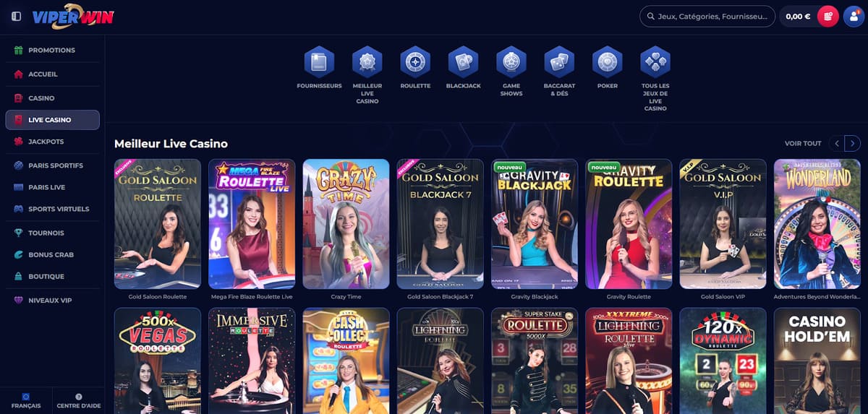Open Bonus Crab sidebar icon

pos(19,255)
